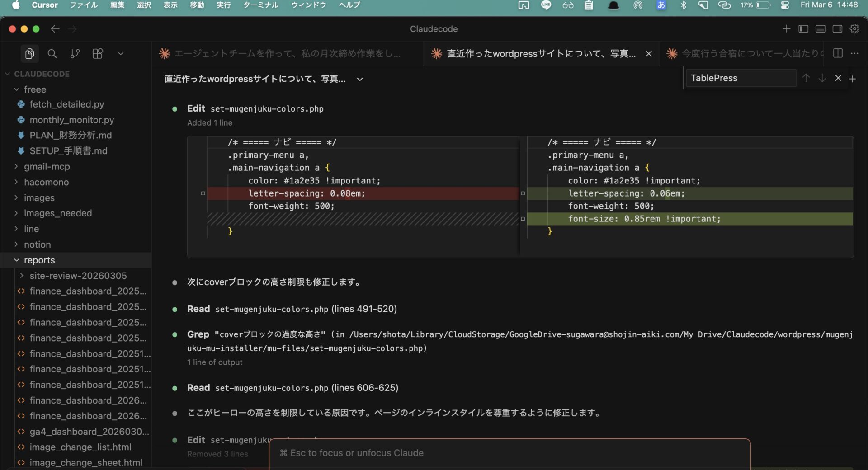Open the ターミナル menu in menu bar
868x470 pixels.
point(260,5)
